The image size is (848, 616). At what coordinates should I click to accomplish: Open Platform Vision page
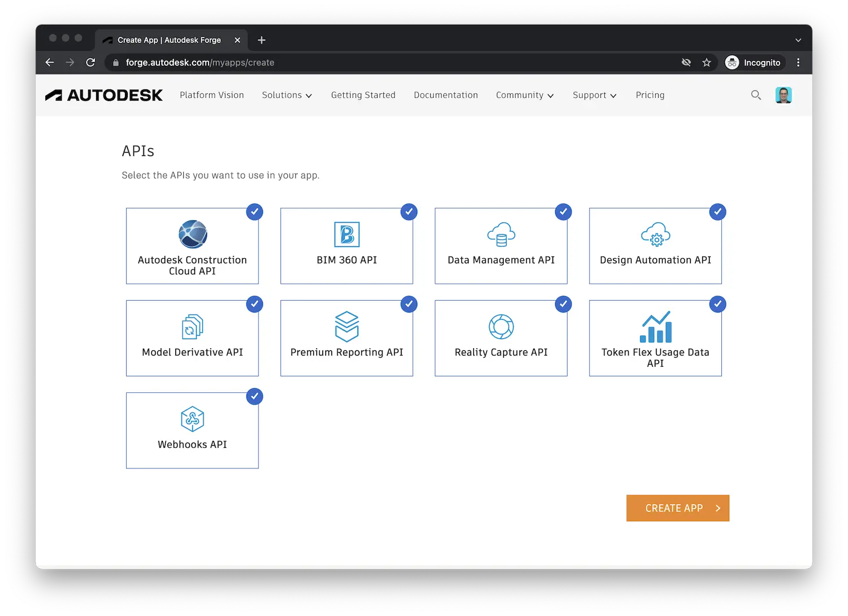pyautogui.click(x=212, y=95)
